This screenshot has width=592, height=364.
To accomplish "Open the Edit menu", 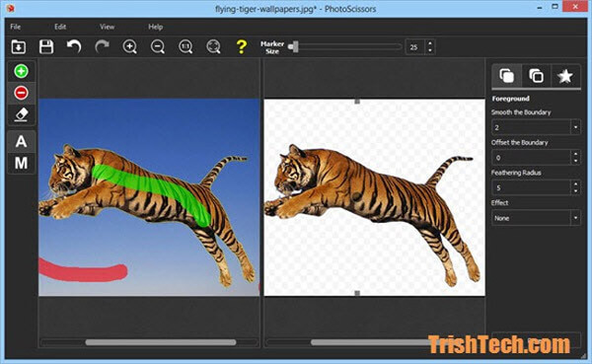I will [x=60, y=27].
